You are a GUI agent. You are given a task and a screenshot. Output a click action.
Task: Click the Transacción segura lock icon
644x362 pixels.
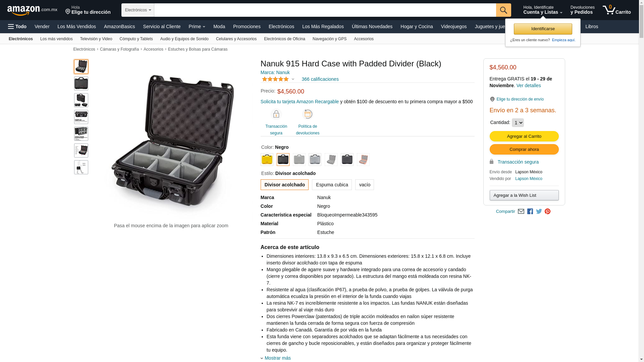click(276, 114)
